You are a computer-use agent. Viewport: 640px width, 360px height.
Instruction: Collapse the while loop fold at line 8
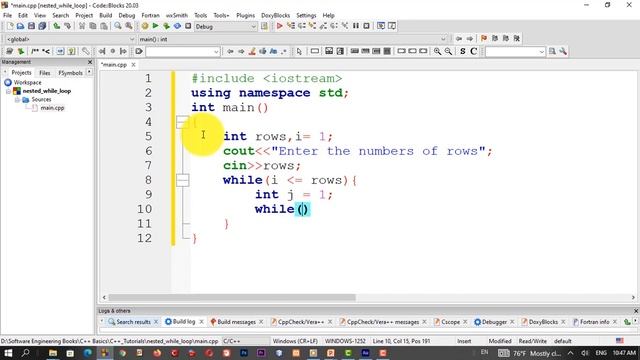pos(182,180)
